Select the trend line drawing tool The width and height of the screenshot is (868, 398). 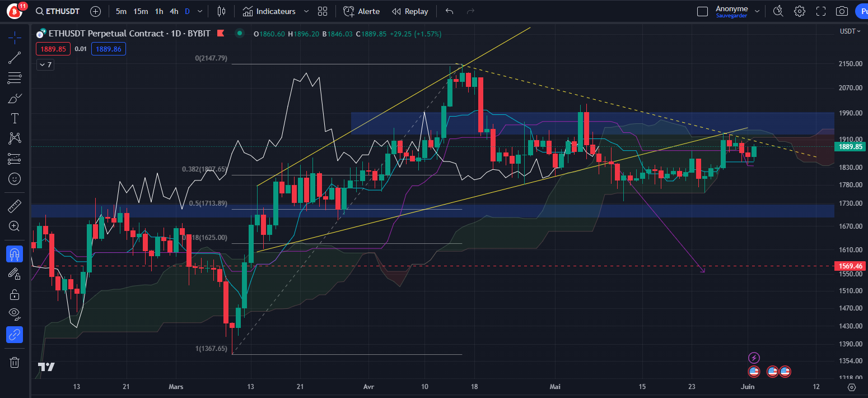pos(15,57)
